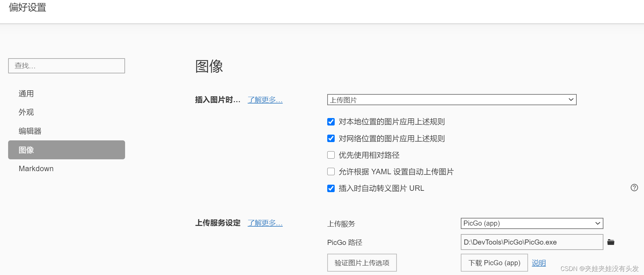Viewport: 644px width, 275px height.
Task: Click 下载 PicGo (app) button
Action: click(x=494, y=263)
